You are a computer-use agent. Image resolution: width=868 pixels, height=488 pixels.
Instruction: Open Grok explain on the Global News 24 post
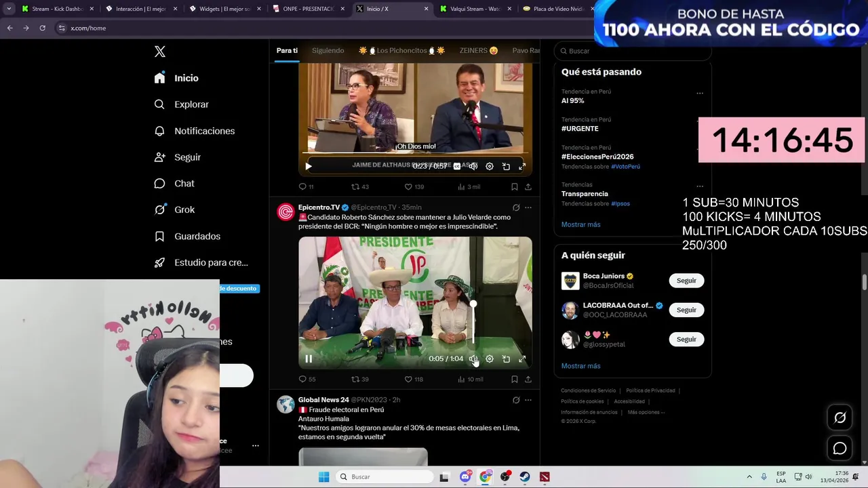pos(516,400)
